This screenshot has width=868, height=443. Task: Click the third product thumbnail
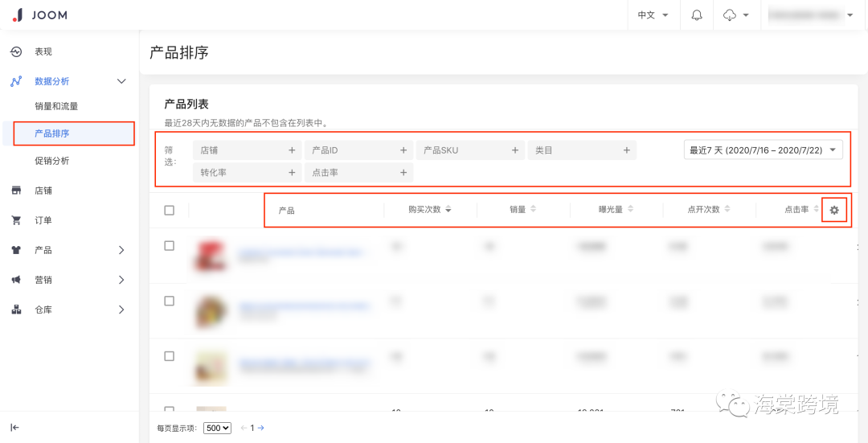(x=211, y=367)
